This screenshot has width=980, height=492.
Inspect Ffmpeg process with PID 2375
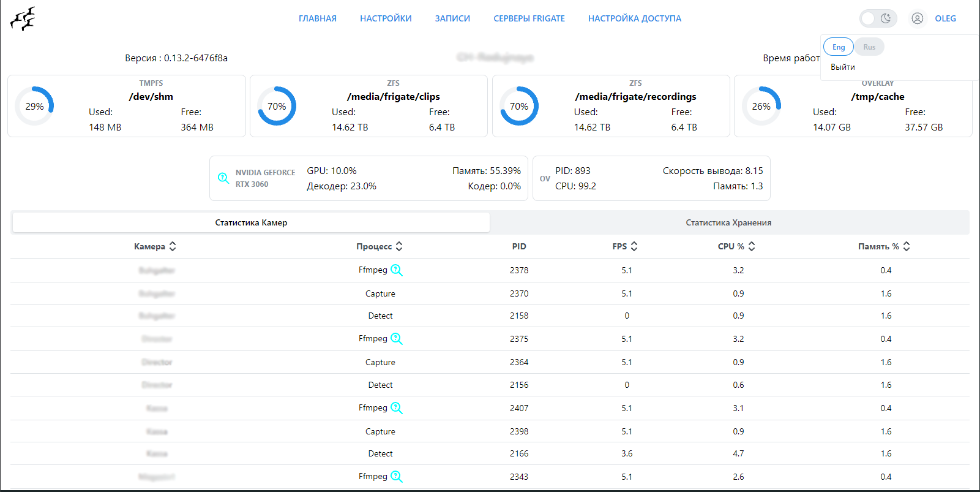[397, 339]
